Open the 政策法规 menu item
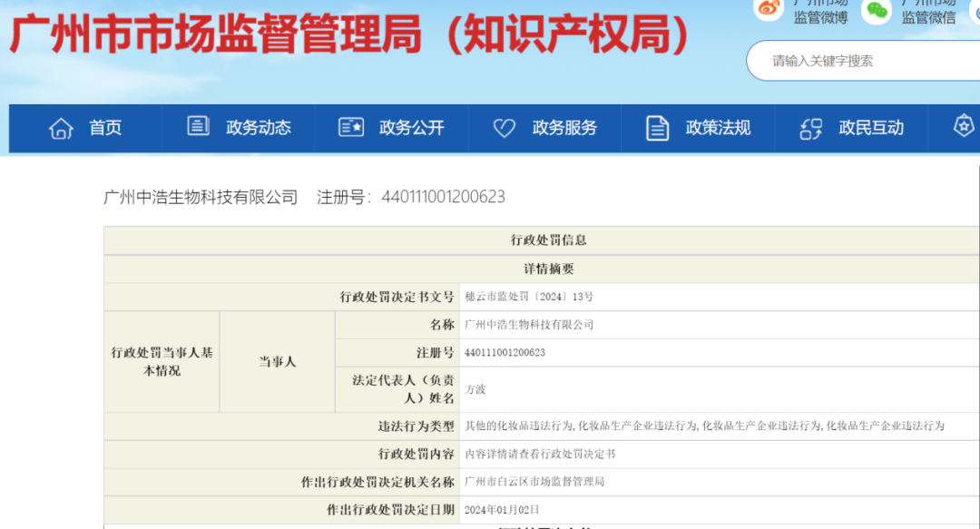Image resolution: width=980 pixels, height=529 pixels. coord(718,128)
